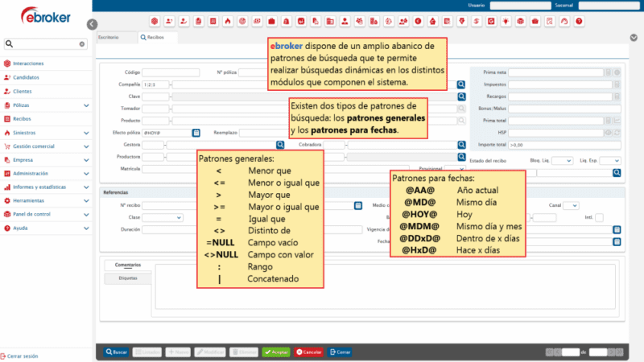644x362 pixels.
Task: Click the Cerrar button in bottom bar
Action: 340,352
